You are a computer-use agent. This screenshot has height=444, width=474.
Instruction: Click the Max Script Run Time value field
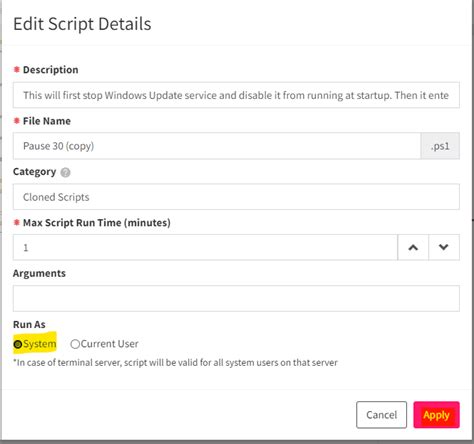205,247
